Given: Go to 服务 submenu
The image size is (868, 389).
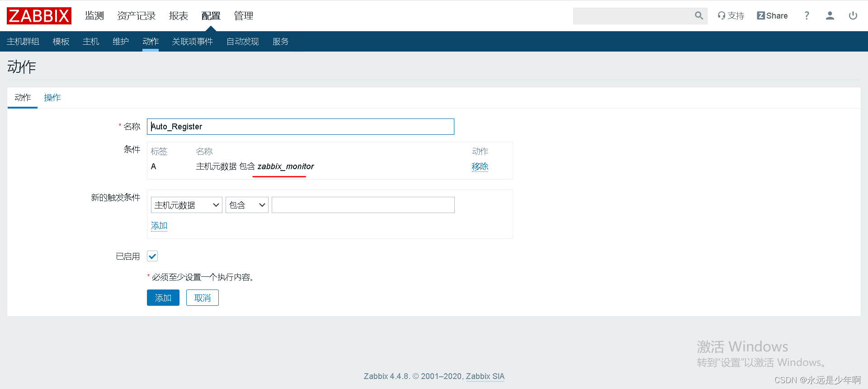Looking at the screenshot, I should pyautogui.click(x=281, y=42).
